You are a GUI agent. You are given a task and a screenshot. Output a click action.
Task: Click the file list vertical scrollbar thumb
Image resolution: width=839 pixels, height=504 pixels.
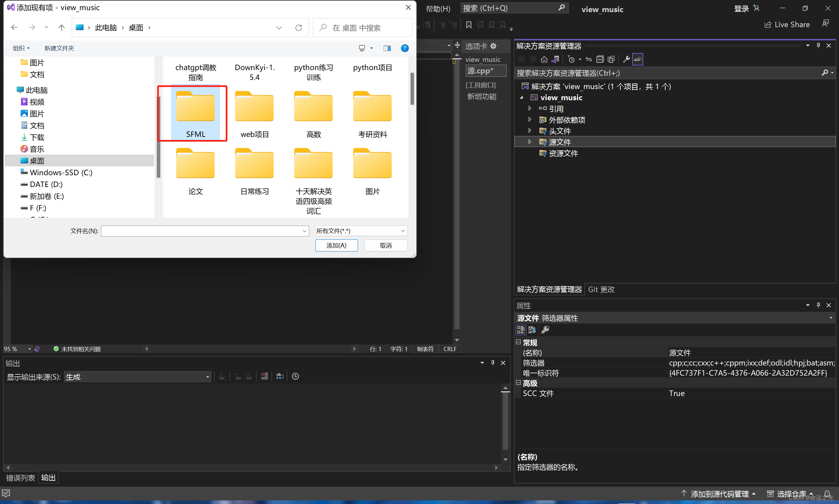pos(412,88)
